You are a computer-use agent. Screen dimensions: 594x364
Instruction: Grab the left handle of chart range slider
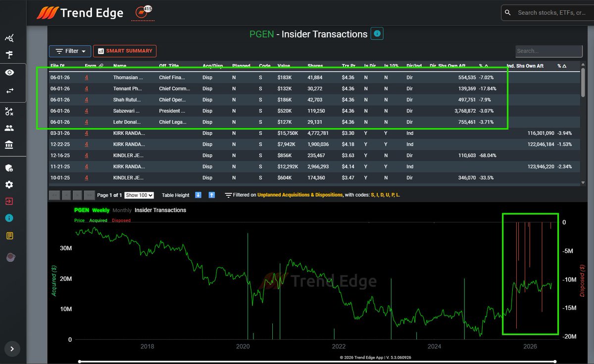(79, 361)
